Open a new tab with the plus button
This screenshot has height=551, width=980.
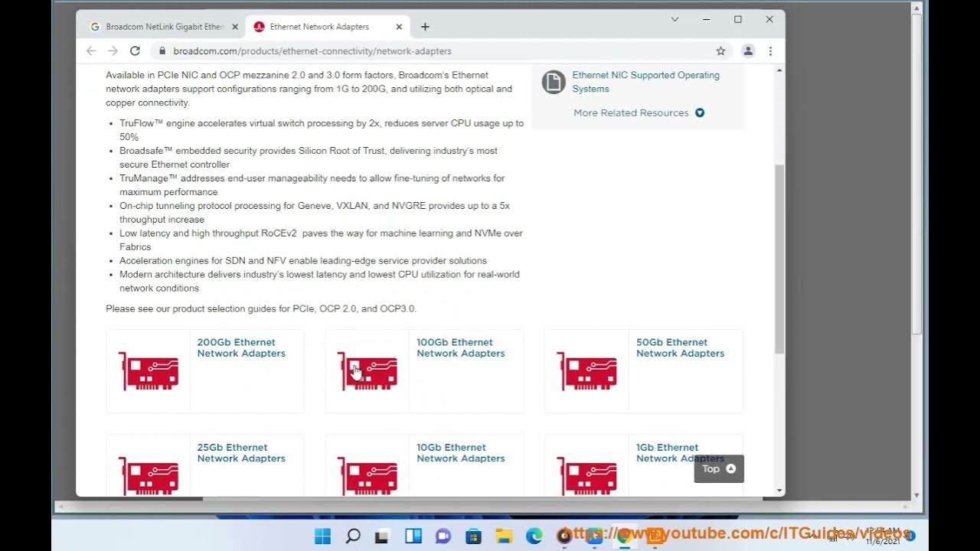(x=425, y=27)
